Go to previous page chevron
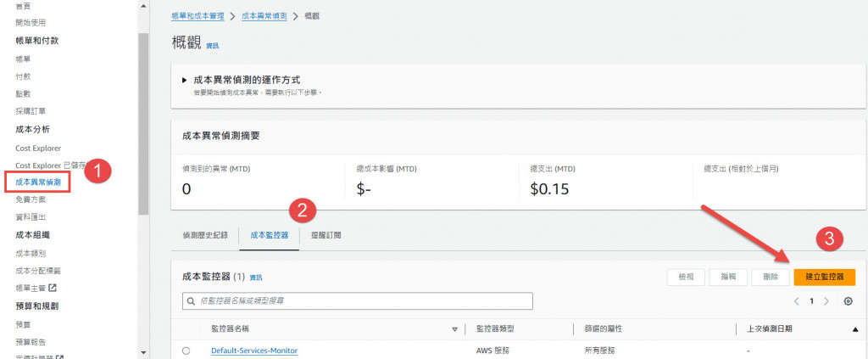868x359 pixels. tap(797, 301)
